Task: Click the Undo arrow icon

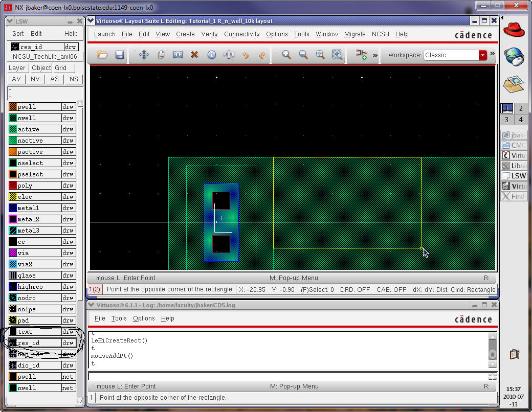Action: coord(246,55)
